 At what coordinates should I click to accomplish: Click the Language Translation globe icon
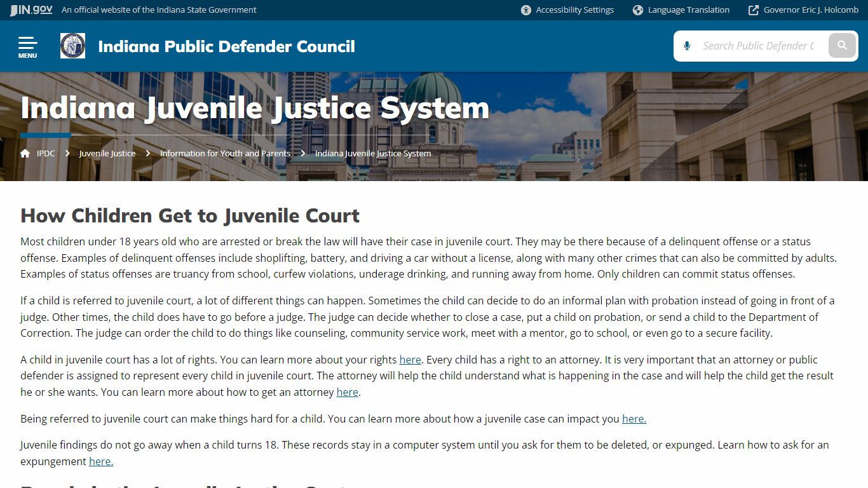(x=638, y=10)
